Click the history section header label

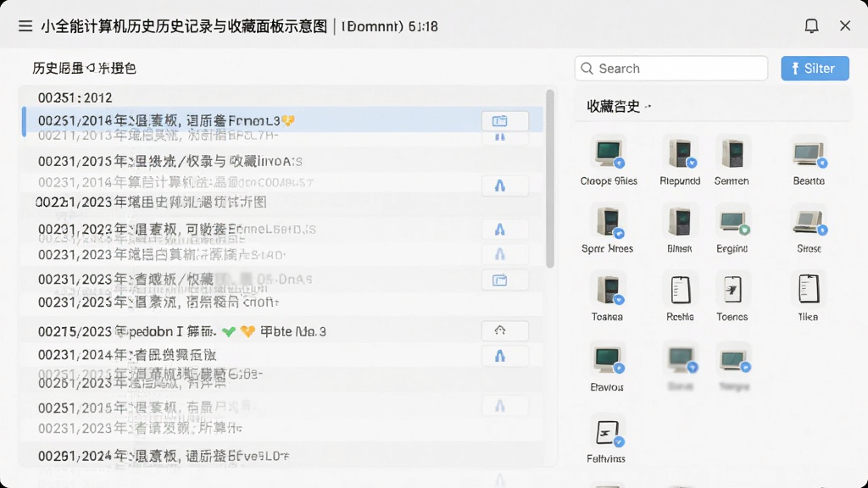[x=84, y=68]
